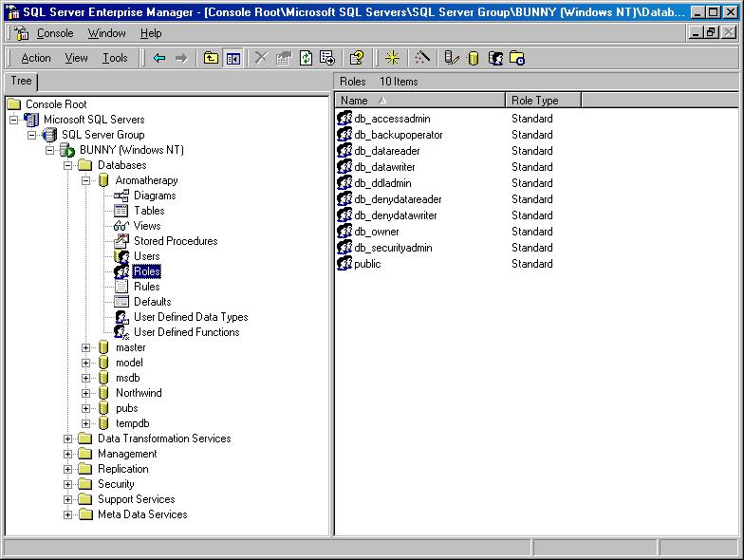Collapse the Aromatherapy database node

click(85, 180)
